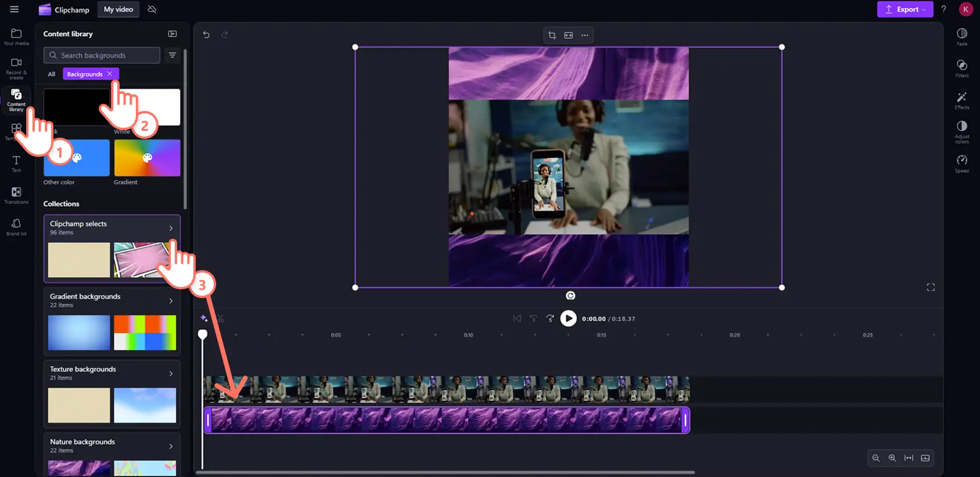
Task: Remove the Backgrounds filter chip
Action: point(109,74)
